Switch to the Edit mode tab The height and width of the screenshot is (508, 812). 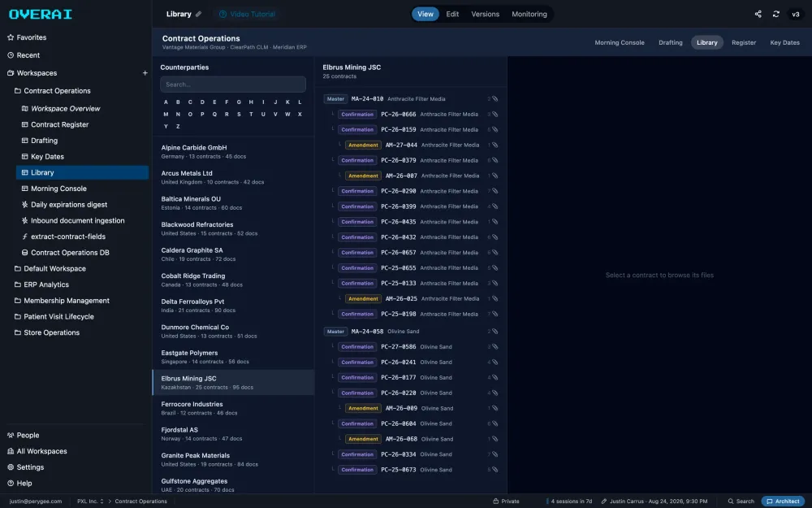452,14
